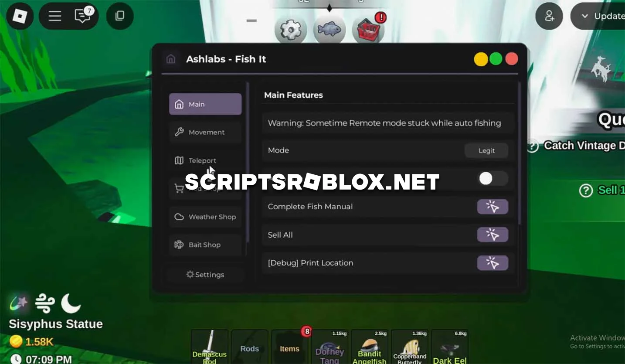Click the home icon beside the Ashlabs title
This screenshot has width=625, height=364.
coord(170,59)
